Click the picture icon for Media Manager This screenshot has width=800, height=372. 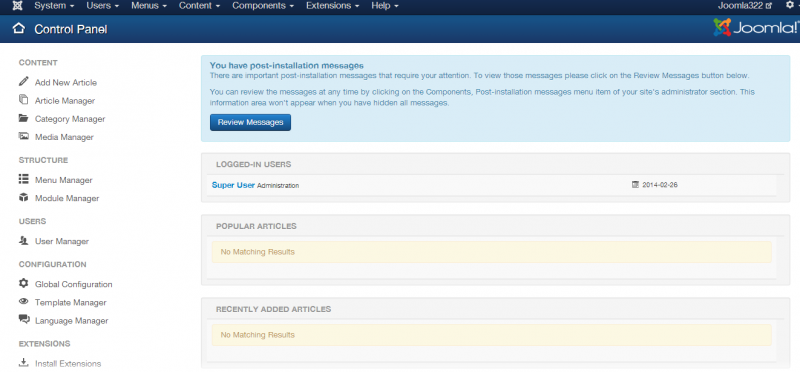pos(23,136)
